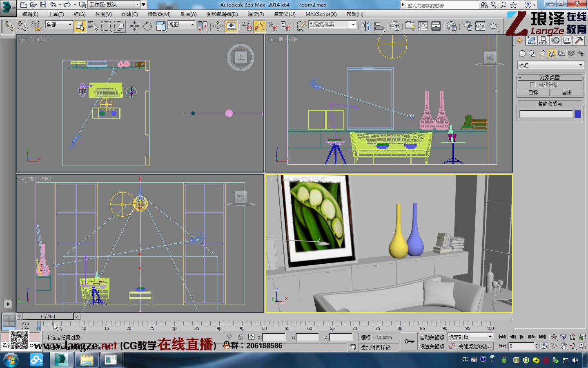Open Schematic View icon
Viewport: 588px width, 368px height.
tap(436, 26)
